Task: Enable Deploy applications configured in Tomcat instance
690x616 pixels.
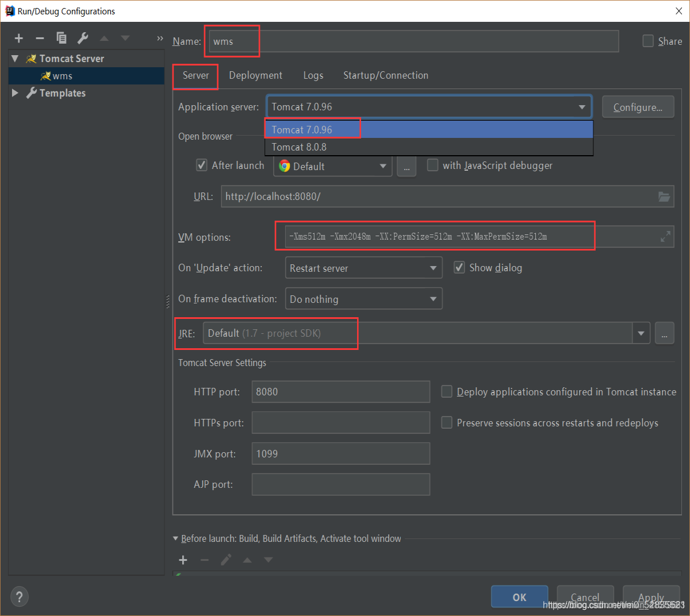Action: click(x=447, y=391)
